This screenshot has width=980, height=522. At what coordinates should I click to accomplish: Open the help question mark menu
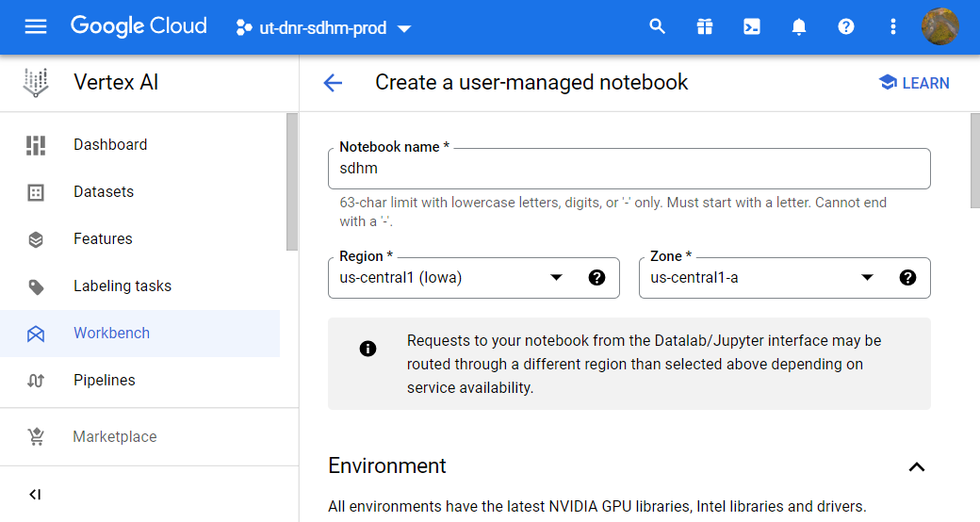846,26
